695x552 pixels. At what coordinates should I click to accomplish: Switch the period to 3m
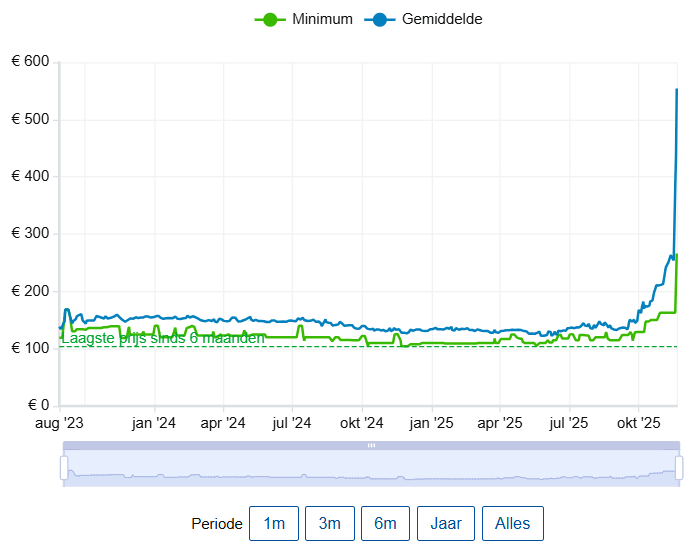pyautogui.click(x=330, y=523)
